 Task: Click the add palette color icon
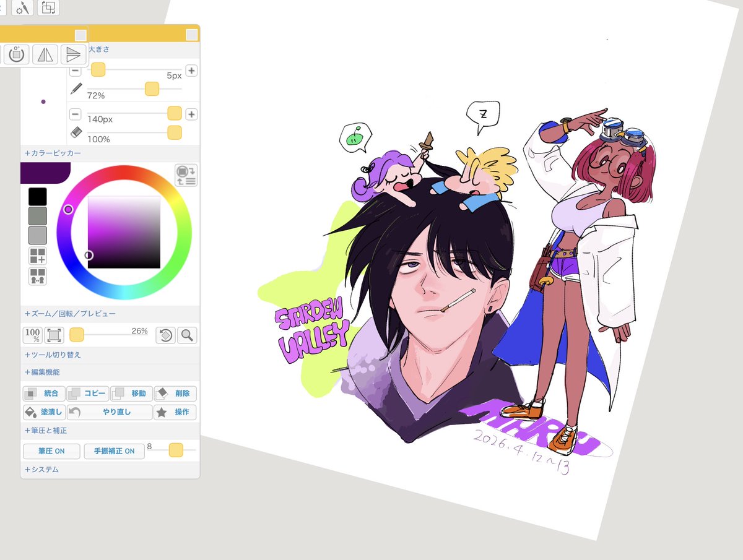coord(38,256)
